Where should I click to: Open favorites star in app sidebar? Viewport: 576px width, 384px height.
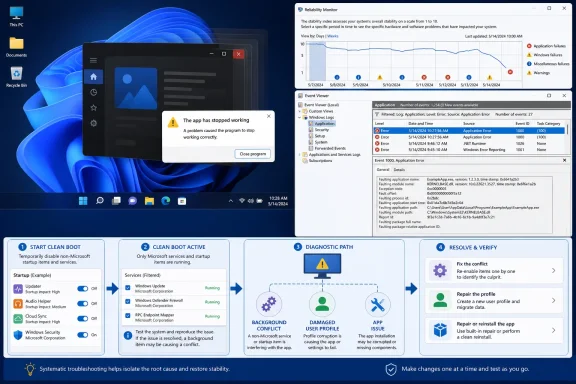[93, 108]
